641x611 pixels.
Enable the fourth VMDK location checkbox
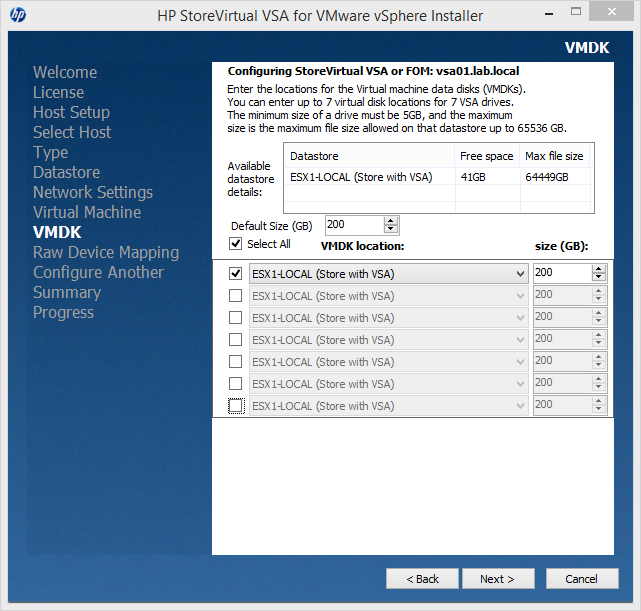coord(235,340)
